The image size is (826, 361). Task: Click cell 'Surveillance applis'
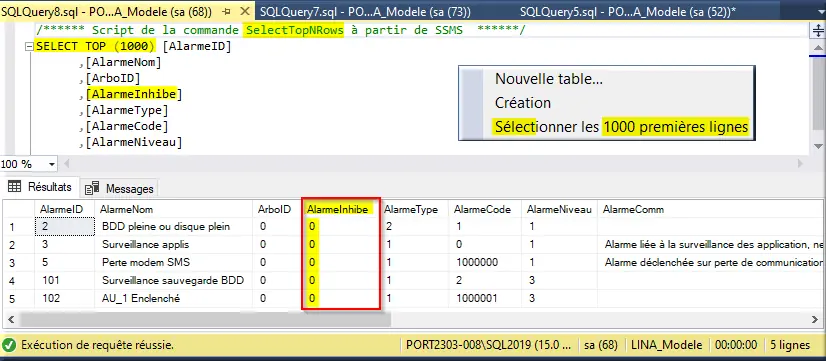pos(173,245)
